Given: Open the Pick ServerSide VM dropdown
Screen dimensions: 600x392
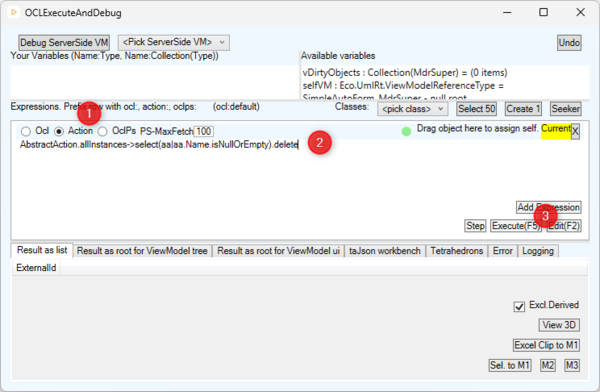Looking at the screenshot, I should pos(174,42).
